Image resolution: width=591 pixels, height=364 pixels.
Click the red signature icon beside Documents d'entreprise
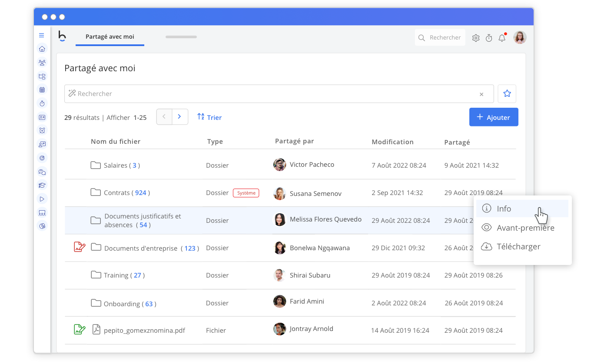click(79, 248)
